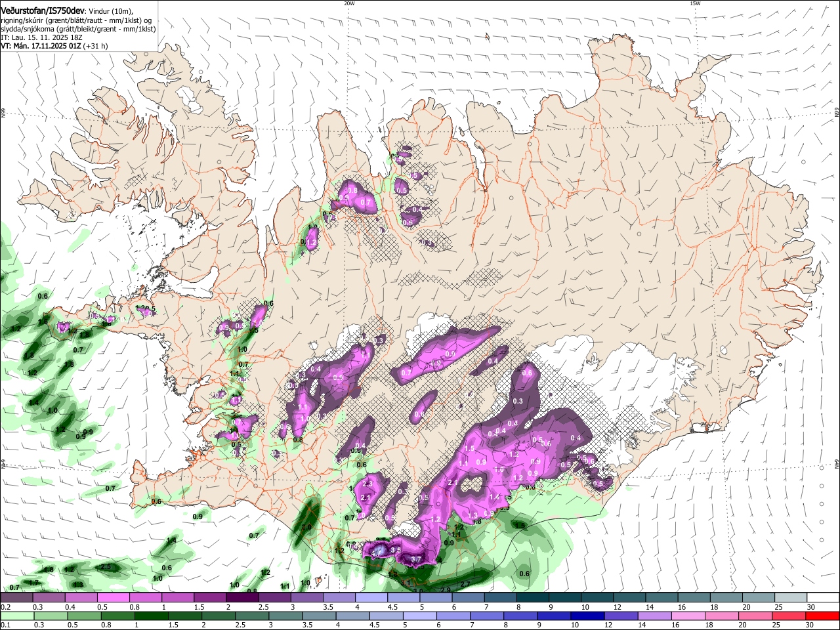Image resolution: width=840 pixels, height=630 pixels.
Task: Click the palest green 0.1 swatch in the lower rain legend
Action: 16,616
